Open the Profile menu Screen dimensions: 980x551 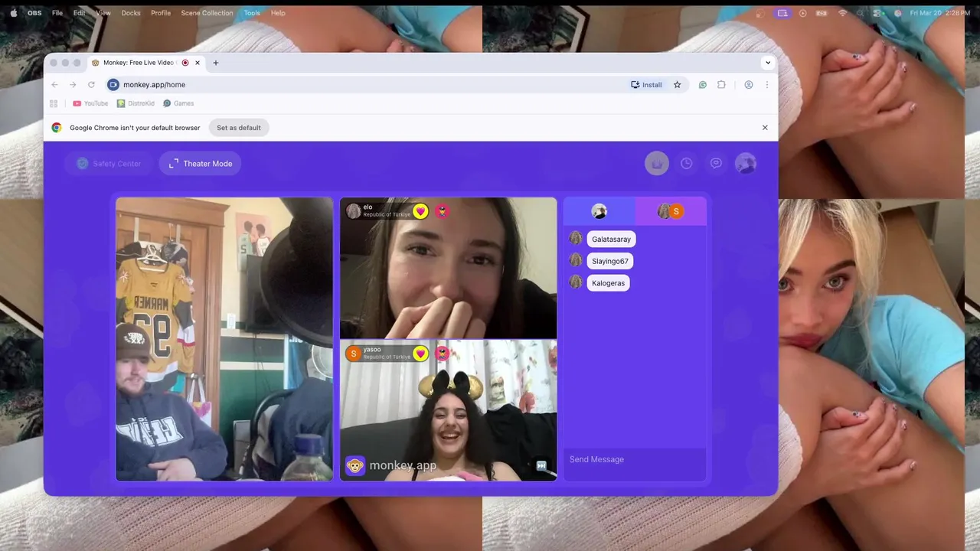pos(161,13)
